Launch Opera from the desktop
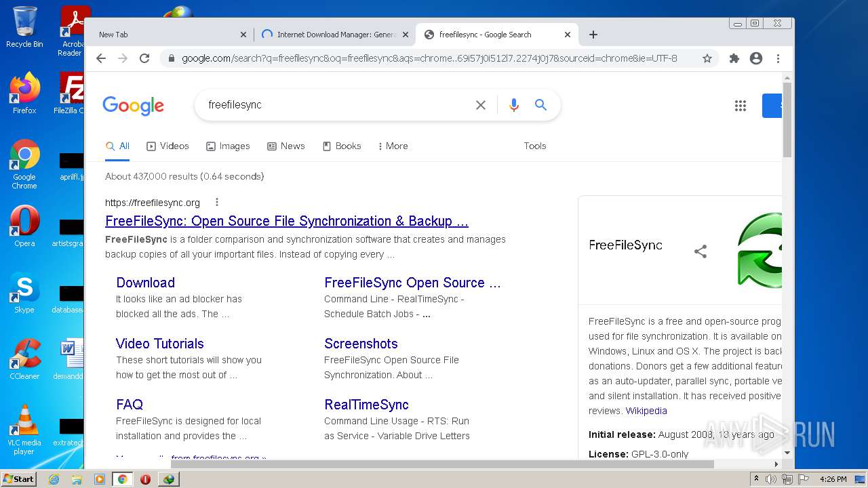This screenshot has height=488, width=868. click(x=24, y=226)
